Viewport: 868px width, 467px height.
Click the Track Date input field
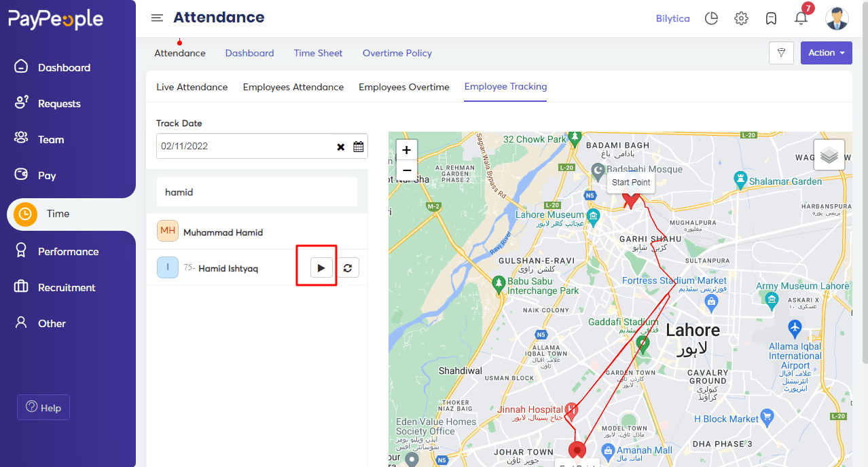(262, 146)
